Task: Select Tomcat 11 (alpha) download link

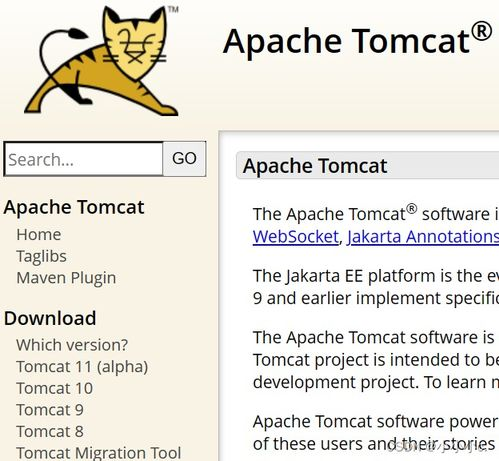Action: (82, 367)
